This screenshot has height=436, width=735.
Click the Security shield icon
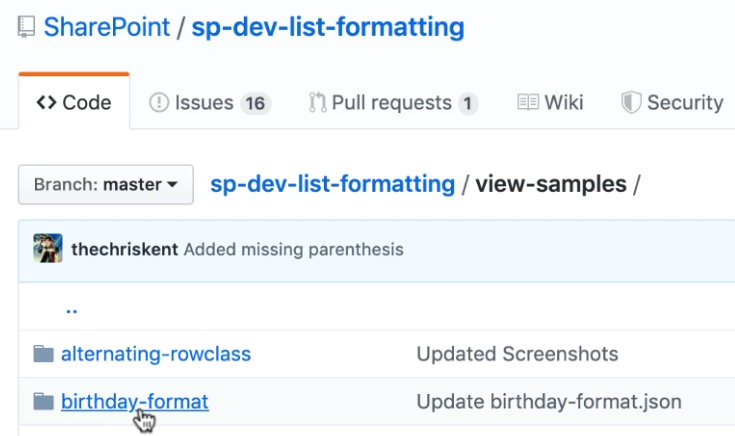click(x=631, y=102)
